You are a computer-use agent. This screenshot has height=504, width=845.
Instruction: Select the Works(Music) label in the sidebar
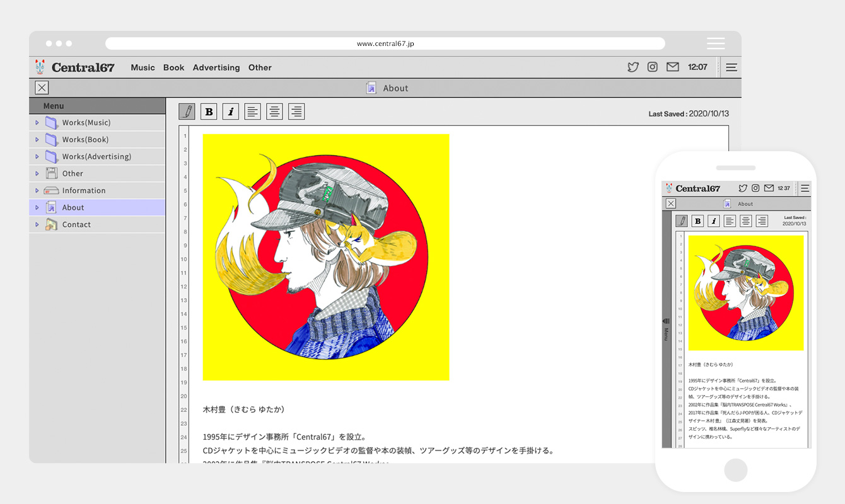pos(86,122)
